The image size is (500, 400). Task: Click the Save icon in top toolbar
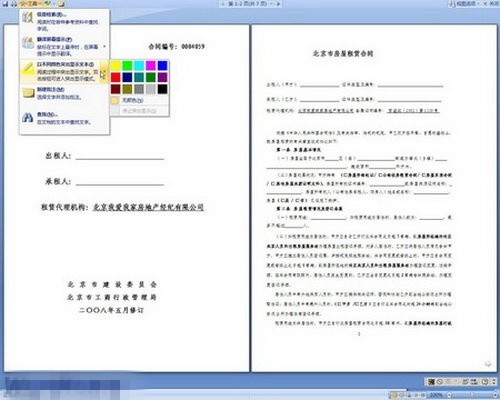tap(5, 4)
